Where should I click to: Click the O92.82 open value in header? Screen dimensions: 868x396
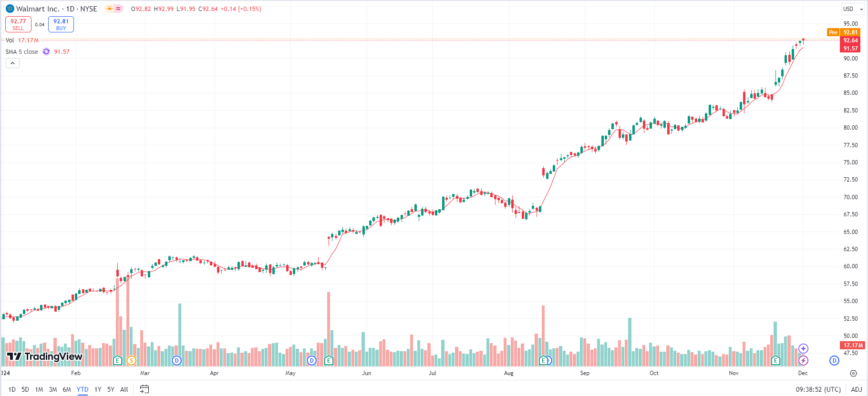(141, 9)
